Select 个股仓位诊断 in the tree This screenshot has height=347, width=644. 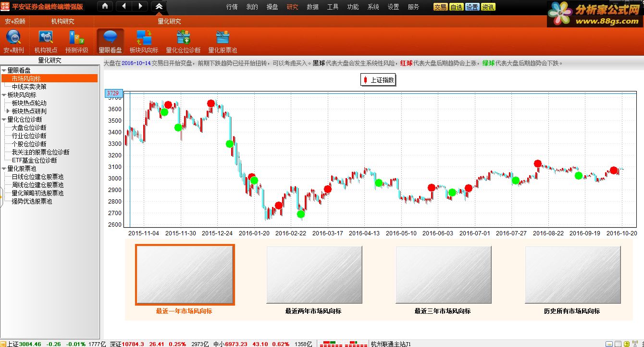click(x=29, y=144)
